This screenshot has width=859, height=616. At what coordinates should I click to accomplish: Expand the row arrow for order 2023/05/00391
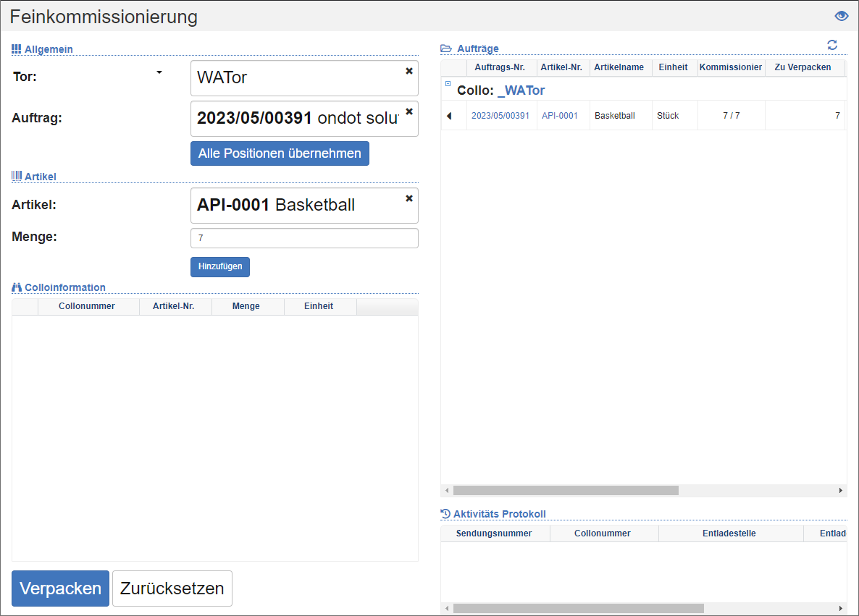click(449, 116)
